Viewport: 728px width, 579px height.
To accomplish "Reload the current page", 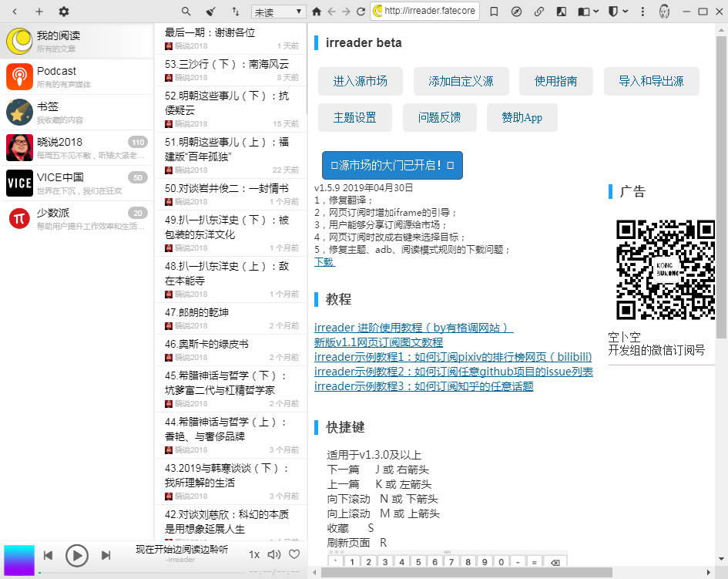I will click(361, 12).
